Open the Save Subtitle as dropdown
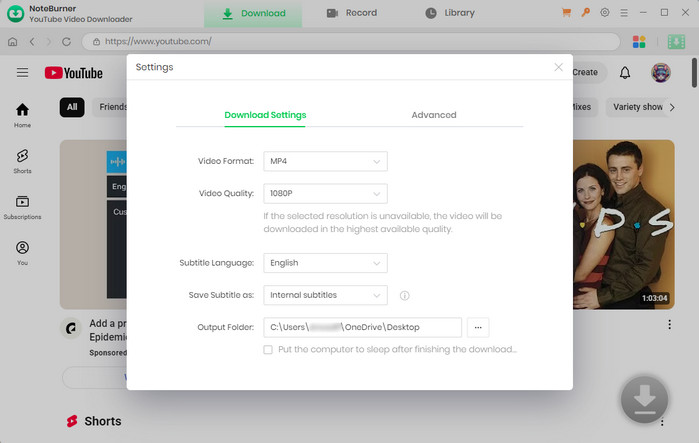 tap(325, 295)
